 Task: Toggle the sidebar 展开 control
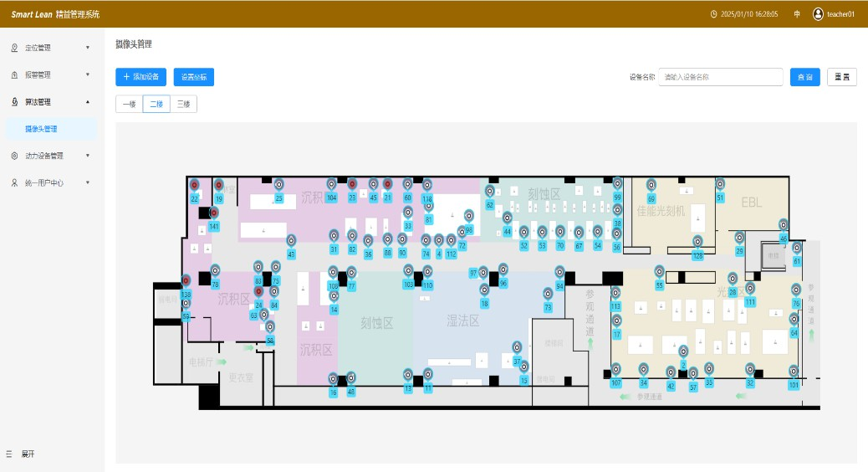click(x=20, y=454)
